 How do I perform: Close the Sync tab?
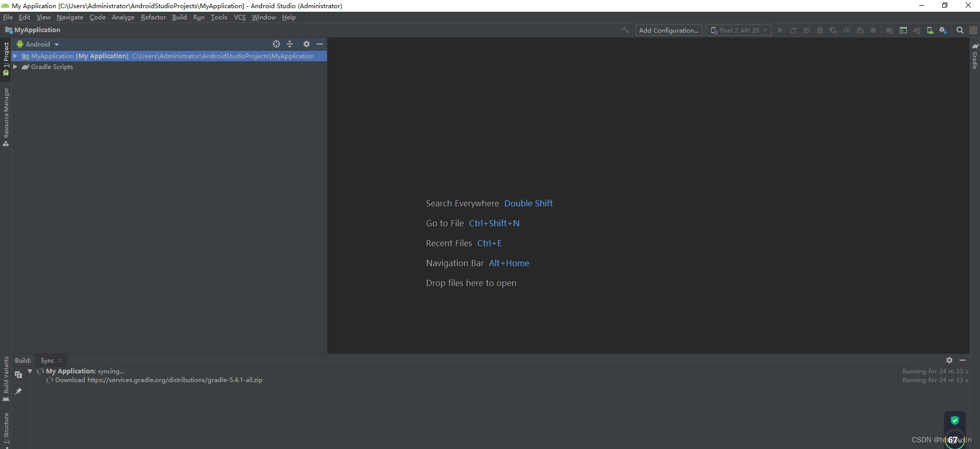pos(60,361)
